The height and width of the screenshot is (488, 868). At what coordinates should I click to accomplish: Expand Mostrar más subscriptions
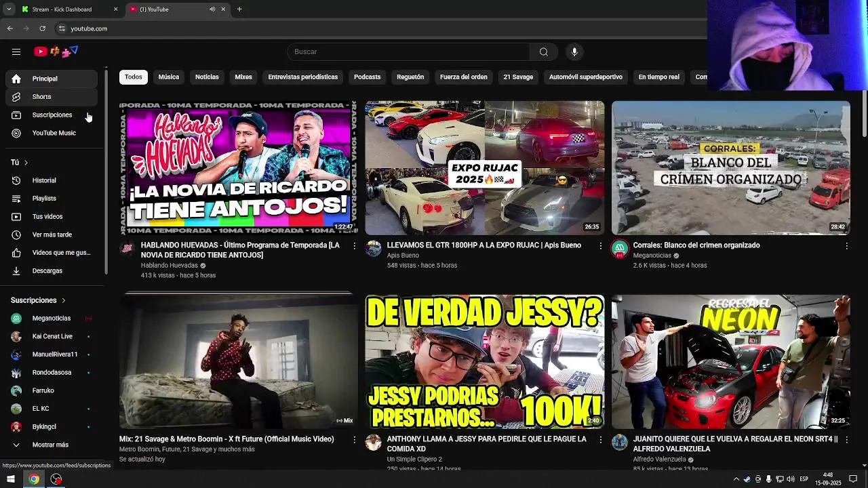(x=52, y=445)
